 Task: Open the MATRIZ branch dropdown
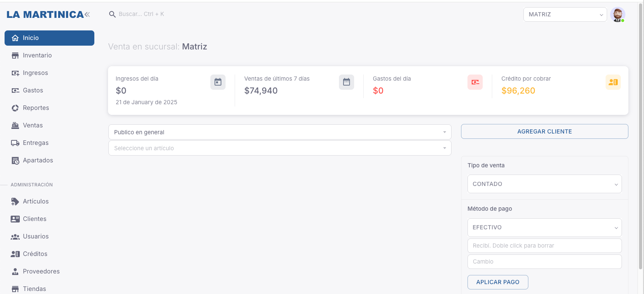pos(565,14)
